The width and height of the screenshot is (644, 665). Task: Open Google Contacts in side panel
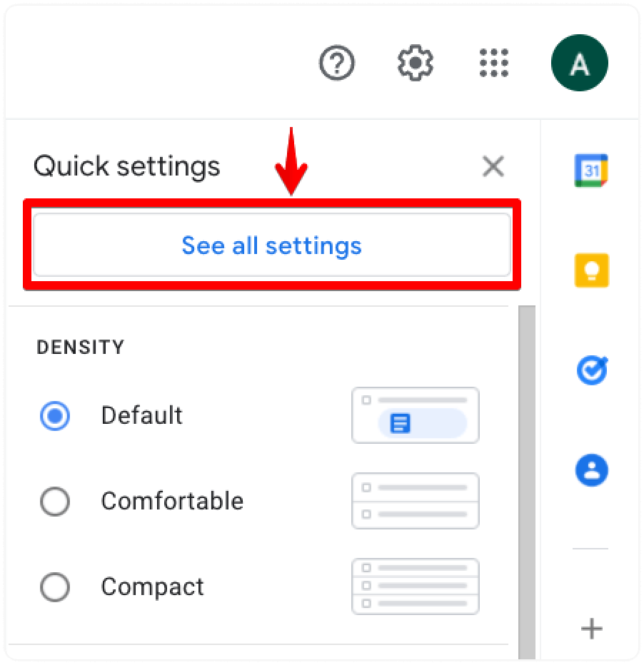coord(592,470)
